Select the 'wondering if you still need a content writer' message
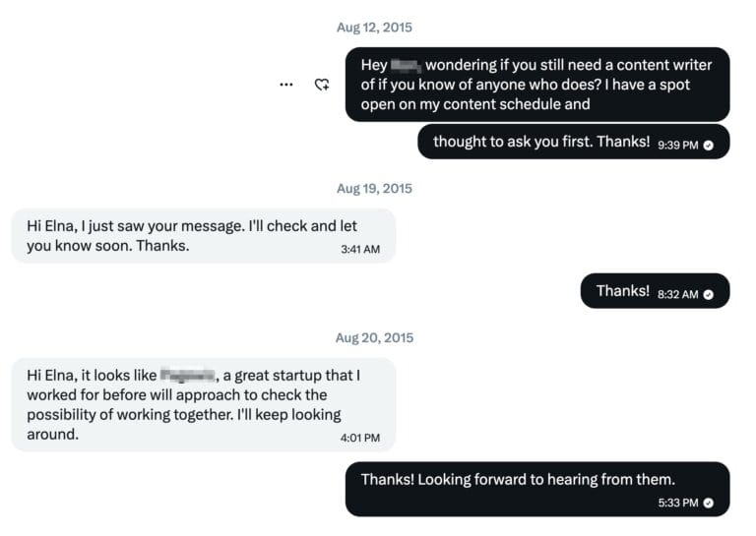This screenshot has width=756, height=536. tap(536, 85)
